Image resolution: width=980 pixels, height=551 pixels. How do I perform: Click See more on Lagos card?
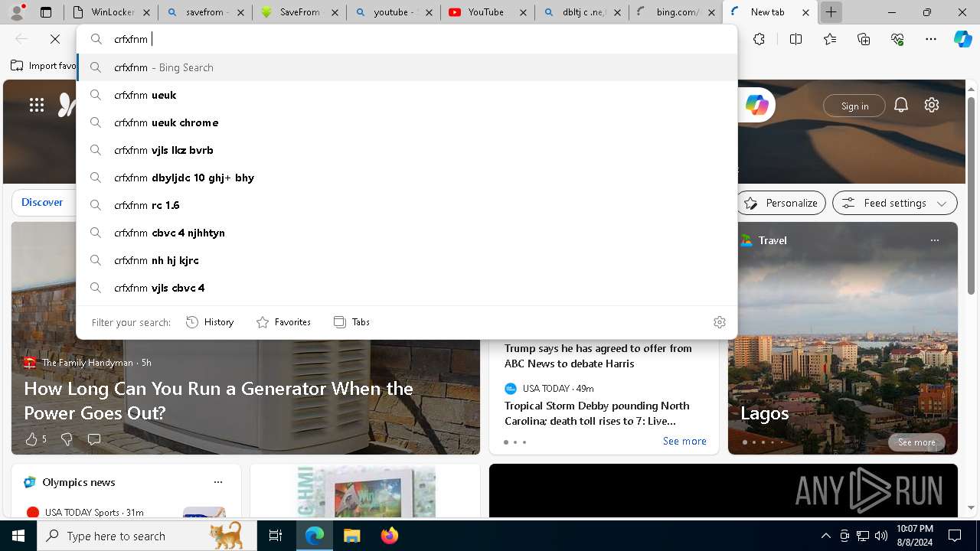[x=916, y=442]
